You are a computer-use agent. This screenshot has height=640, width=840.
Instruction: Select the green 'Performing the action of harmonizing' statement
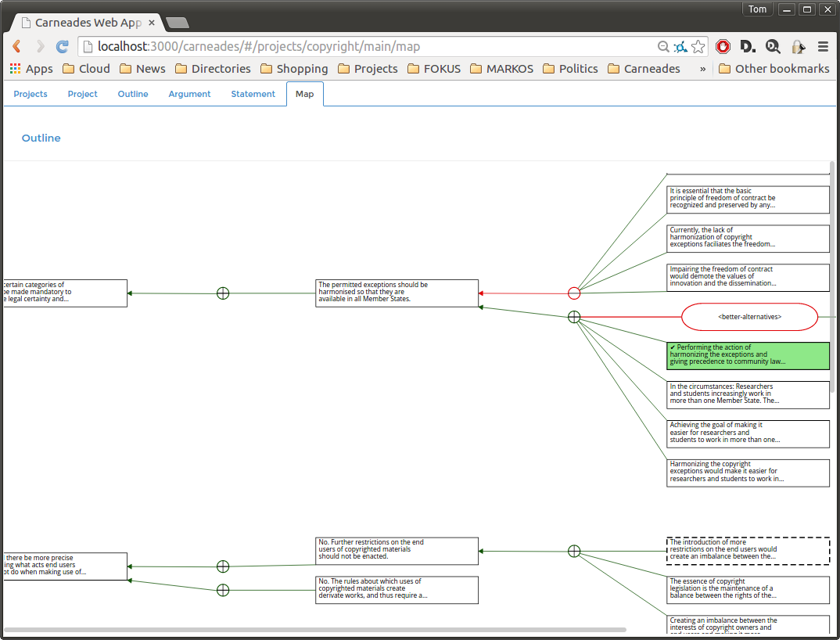pyautogui.click(x=748, y=355)
